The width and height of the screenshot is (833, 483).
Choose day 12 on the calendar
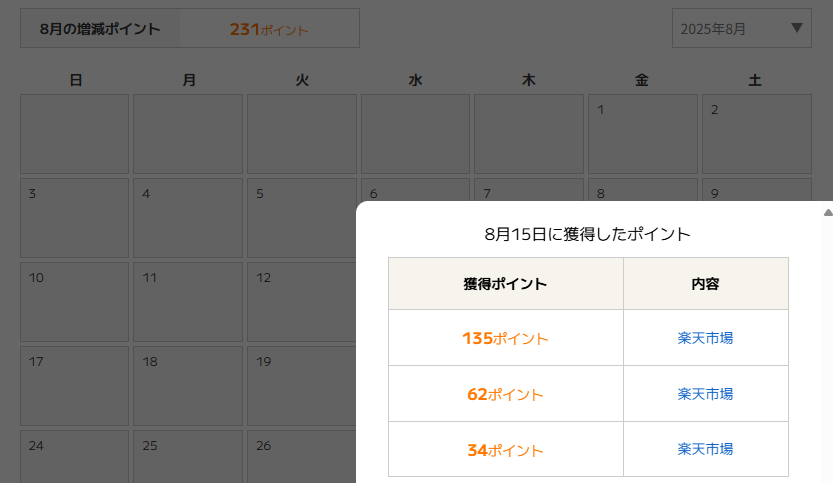(301, 302)
